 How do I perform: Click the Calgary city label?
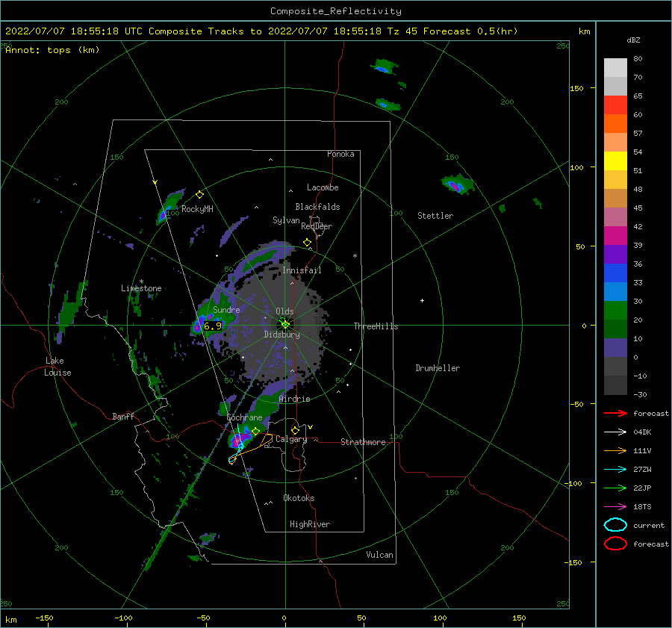coord(291,439)
